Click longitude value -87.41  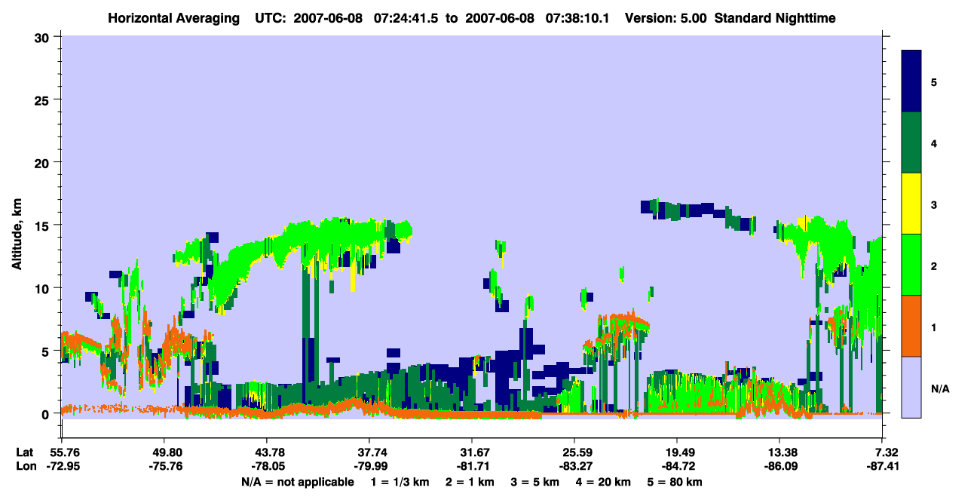coord(882,466)
